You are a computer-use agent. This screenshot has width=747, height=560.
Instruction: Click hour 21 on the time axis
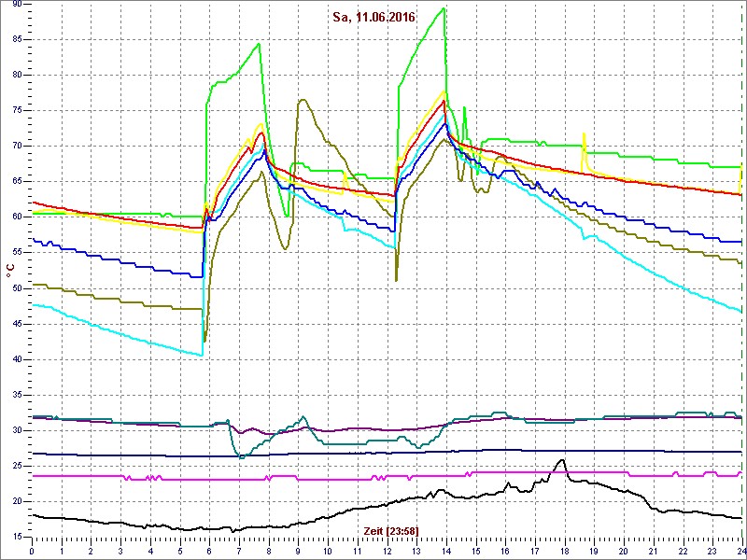[653, 549]
